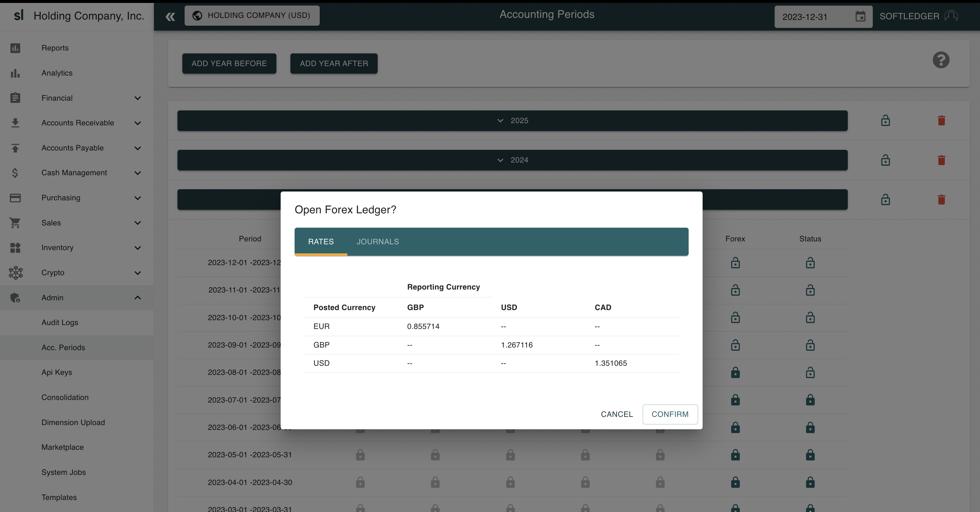Toggle Status lock for 2023-12-01 period
Screen dimensions: 980x512
pos(810,263)
